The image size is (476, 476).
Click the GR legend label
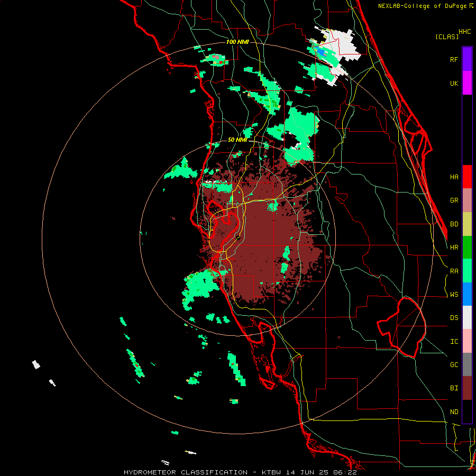(x=454, y=200)
